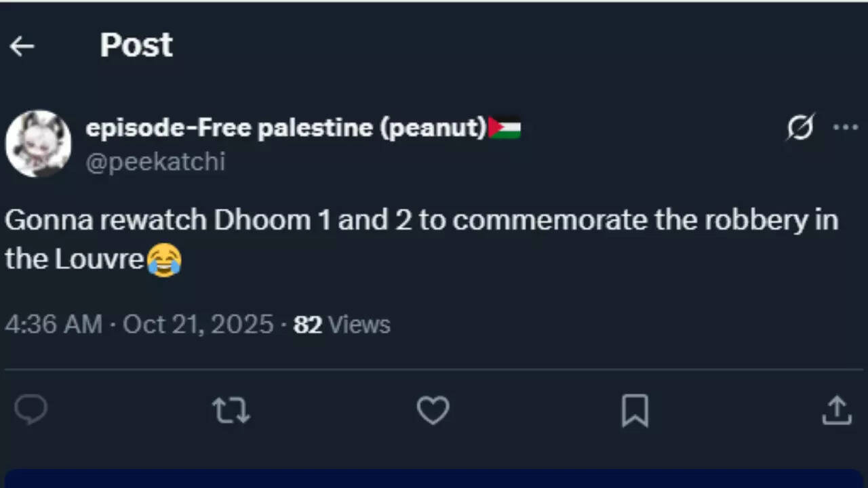Click the reply speech bubble icon
Image resolution: width=868 pixels, height=488 pixels.
coord(31,410)
